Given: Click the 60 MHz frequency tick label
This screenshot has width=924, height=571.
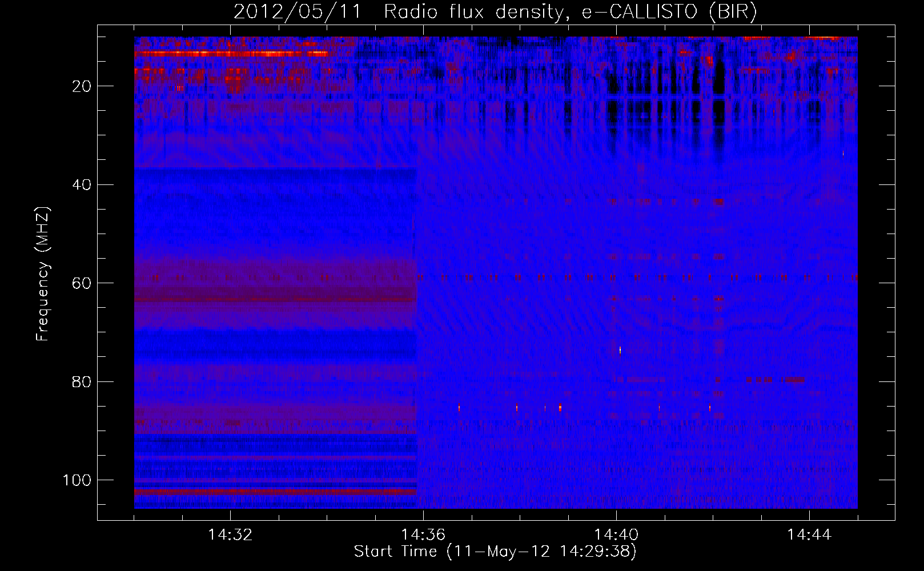Looking at the screenshot, I should point(82,283).
